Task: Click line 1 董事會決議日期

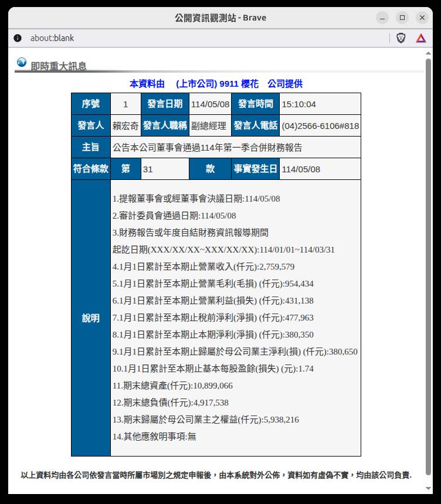Action: pyautogui.click(x=196, y=199)
